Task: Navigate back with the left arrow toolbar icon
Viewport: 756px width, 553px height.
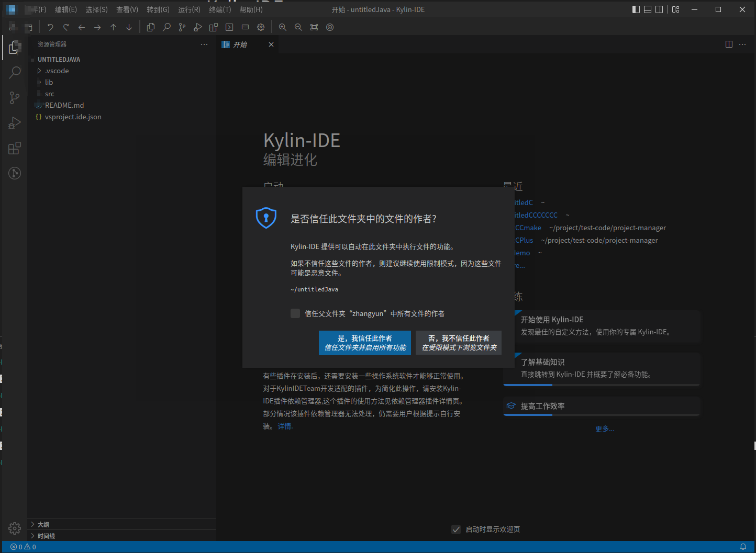Action: 82,27
